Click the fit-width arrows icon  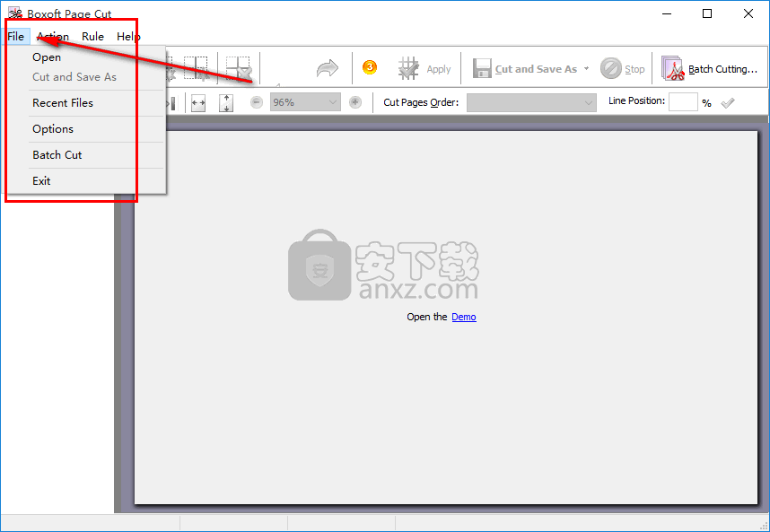tap(198, 103)
